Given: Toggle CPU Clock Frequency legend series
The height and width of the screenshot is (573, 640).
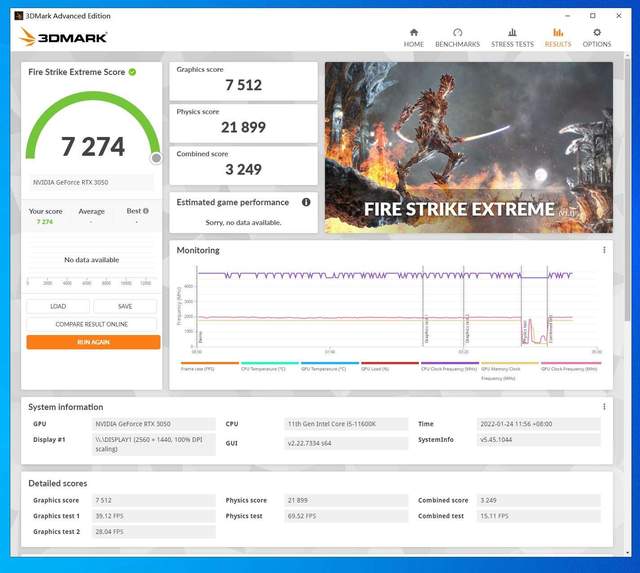Looking at the screenshot, I should point(450,366).
